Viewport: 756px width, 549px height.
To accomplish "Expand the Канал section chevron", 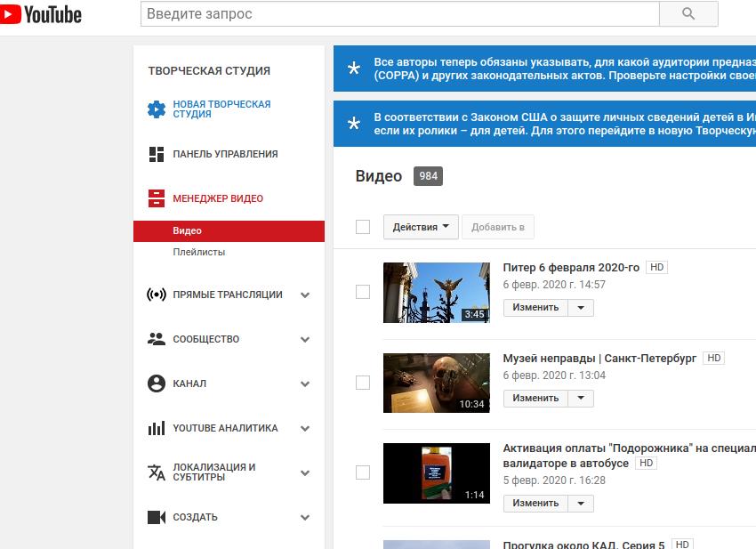I will pos(305,384).
